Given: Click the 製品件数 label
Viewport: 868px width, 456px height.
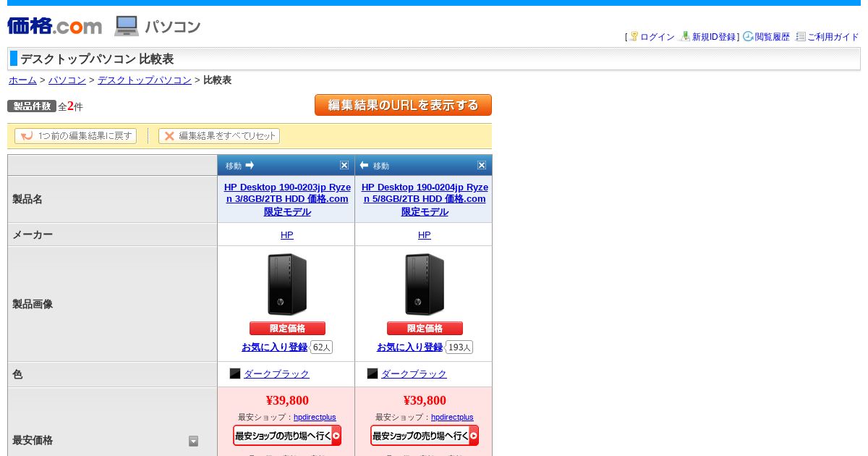Looking at the screenshot, I should click(32, 106).
